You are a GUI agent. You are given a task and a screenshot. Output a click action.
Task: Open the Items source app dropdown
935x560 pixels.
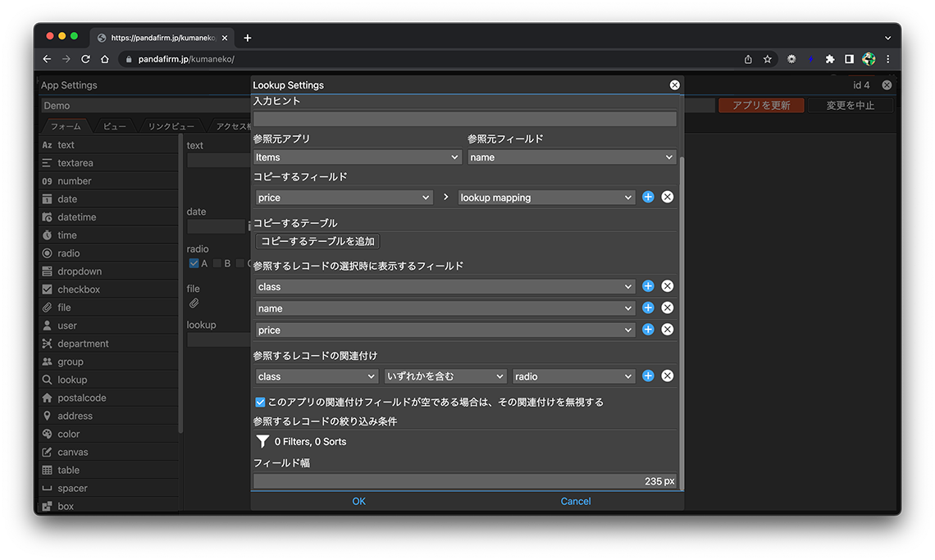click(x=357, y=157)
